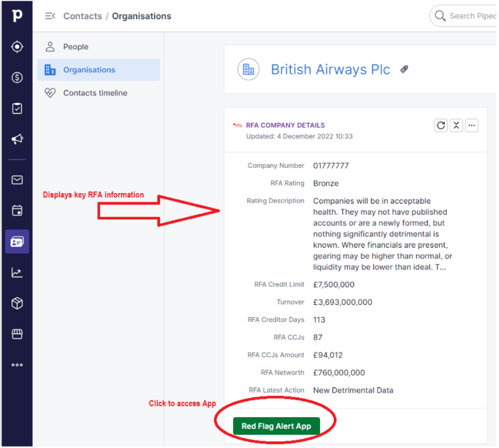The width and height of the screenshot is (499, 448).
Task: Click the RFA Latest Action label
Action: (276, 390)
